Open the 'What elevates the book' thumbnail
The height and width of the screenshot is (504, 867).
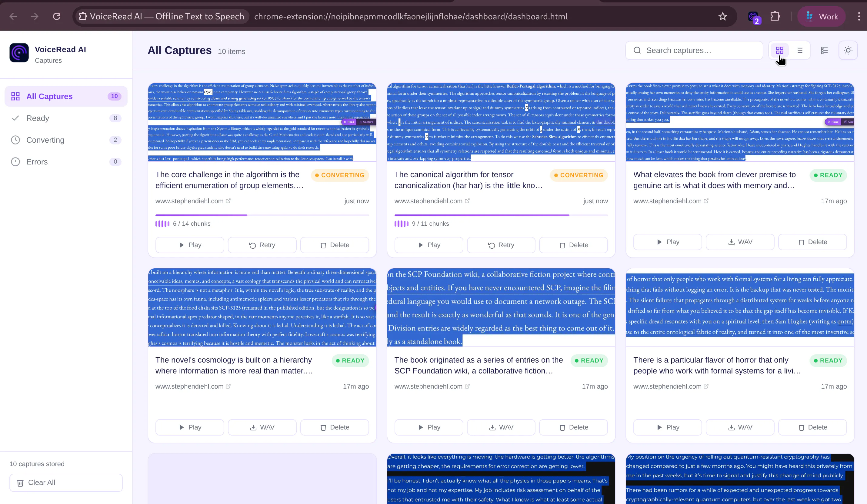[x=740, y=122]
